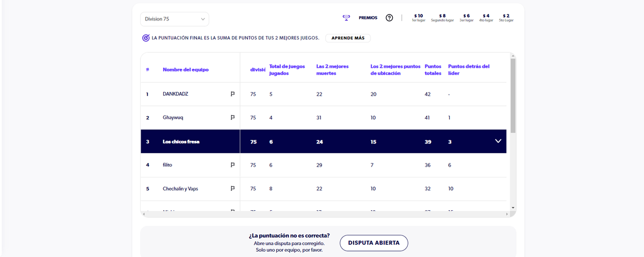Click the APRENDE MÁS button
644x257 pixels.
tap(348, 38)
